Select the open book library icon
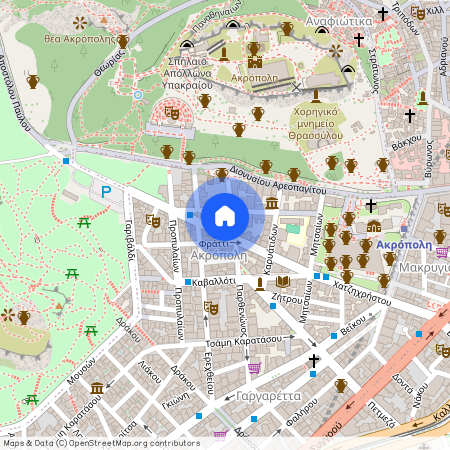The height and width of the screenshot is (450, 450). coord(283,282)
